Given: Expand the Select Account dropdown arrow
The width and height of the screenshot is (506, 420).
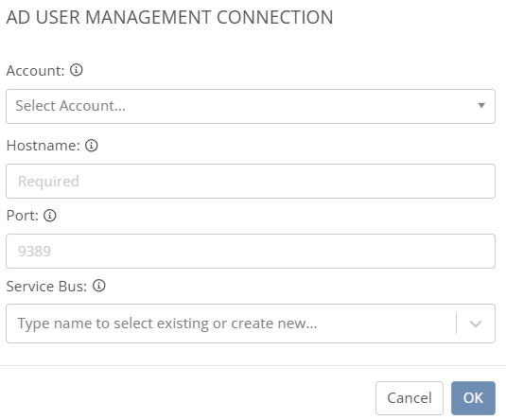Looking at the screenshot, I should point(481,106).
